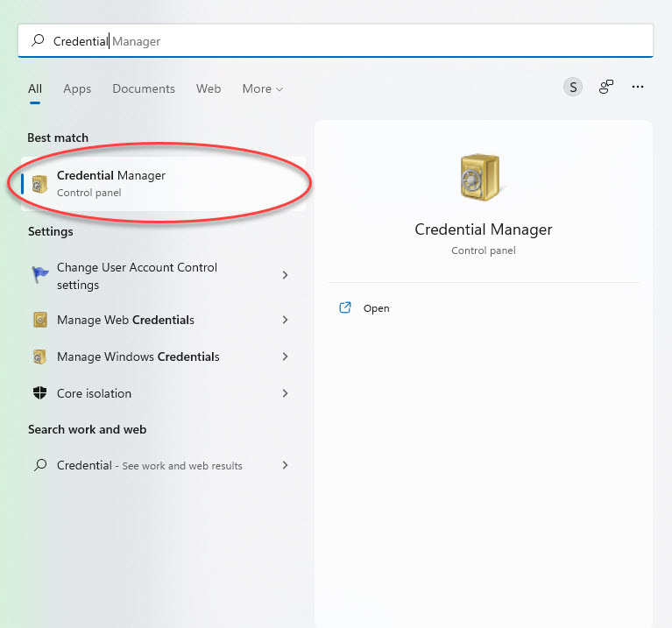Open the Credential Manager best match result
The width and height of the screenshot is (672, 628).
(164, 184)
